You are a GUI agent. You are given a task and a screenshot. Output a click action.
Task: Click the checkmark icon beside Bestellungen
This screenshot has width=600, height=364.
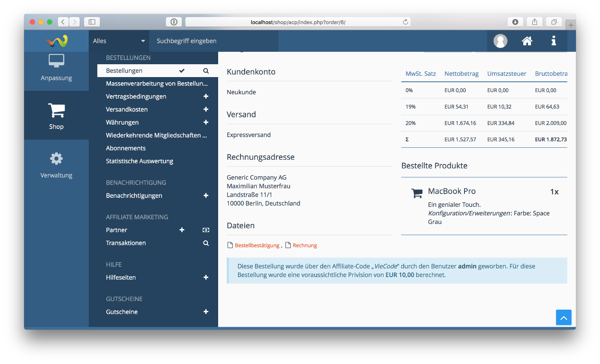click(182, 71)
